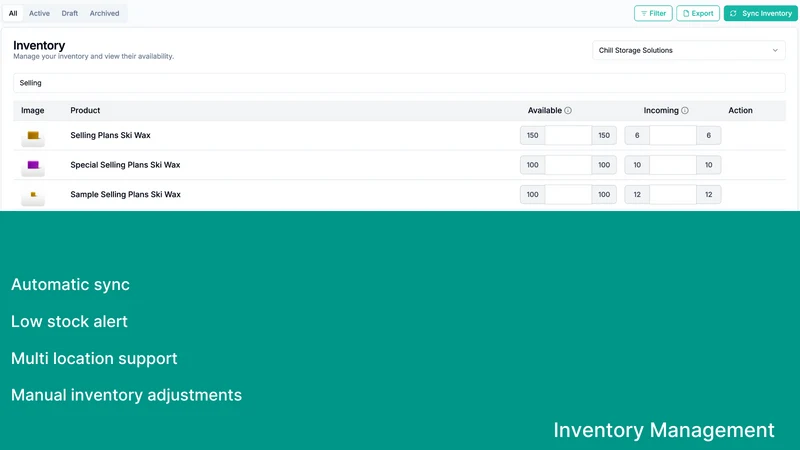Select the Selling Plans Ski Wax product name
This screenshot has width=800, height=450.
point(110,135)
